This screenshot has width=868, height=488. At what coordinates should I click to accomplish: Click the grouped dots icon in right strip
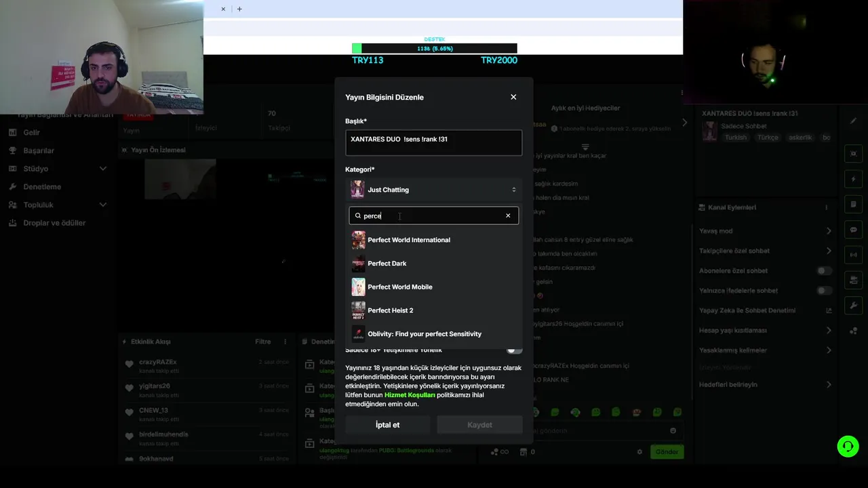coord(853,331)
